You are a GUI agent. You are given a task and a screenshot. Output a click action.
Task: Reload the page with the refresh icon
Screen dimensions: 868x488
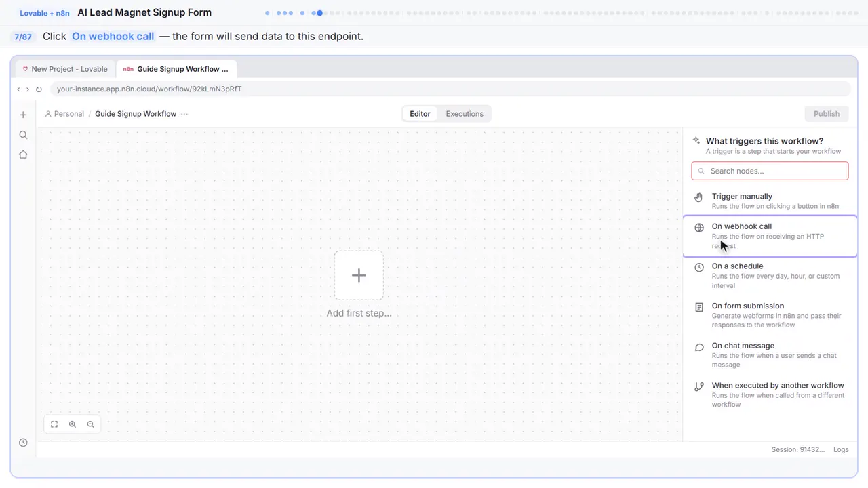(x=39, y=89)
